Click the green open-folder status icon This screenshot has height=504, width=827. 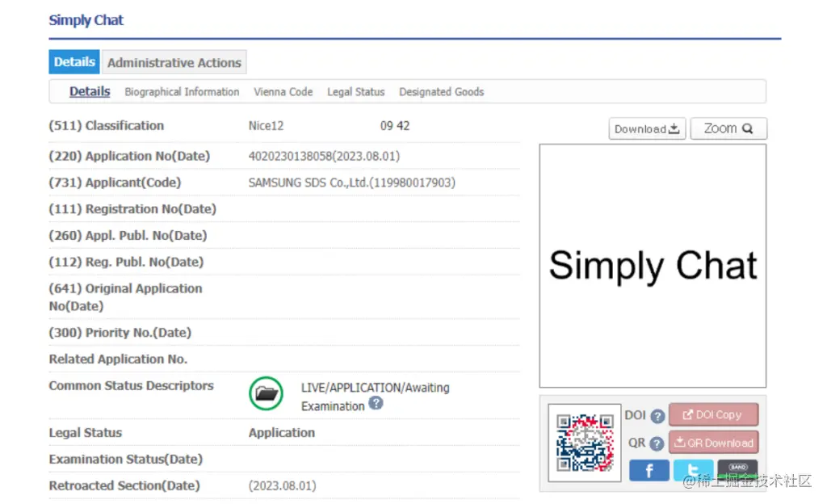(x=266, y=393)
